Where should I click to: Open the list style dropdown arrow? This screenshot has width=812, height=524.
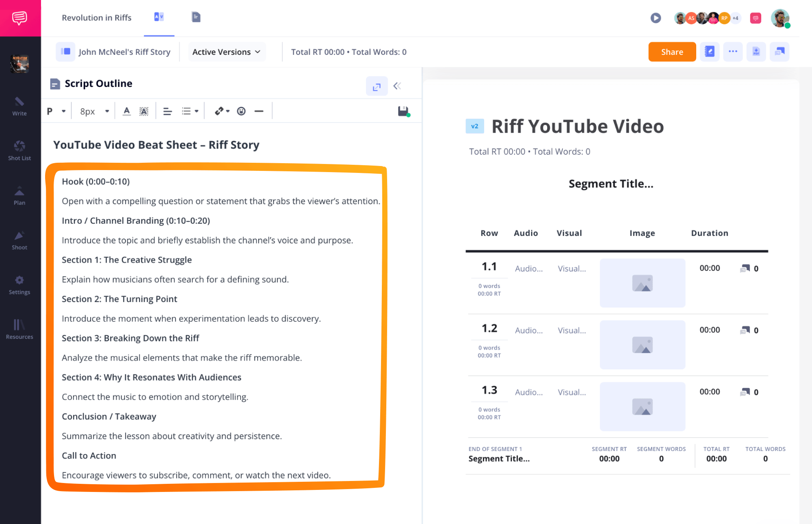[x=195, y=110]
